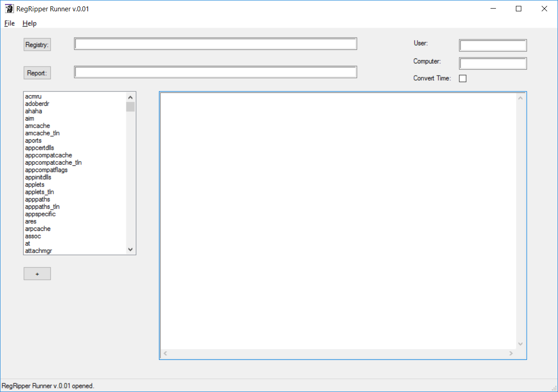558x392 pixels.
Task: Select the appcompatflags plugin
Action: click(x=46, y=170)
